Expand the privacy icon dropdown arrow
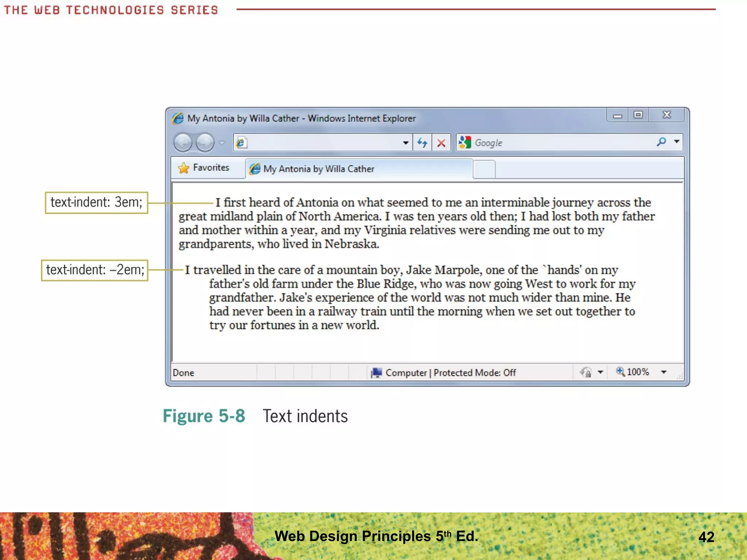747x560 pixels. click(600, 372)
